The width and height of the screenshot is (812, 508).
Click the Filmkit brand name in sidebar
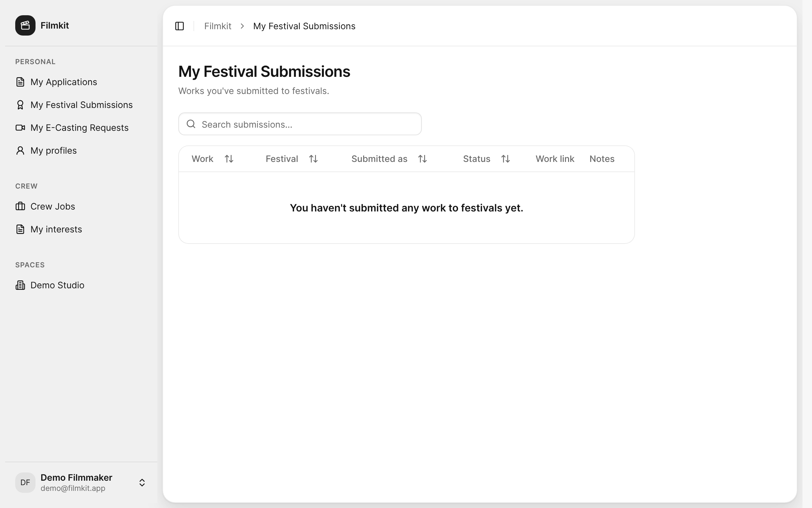pos(55,25)
